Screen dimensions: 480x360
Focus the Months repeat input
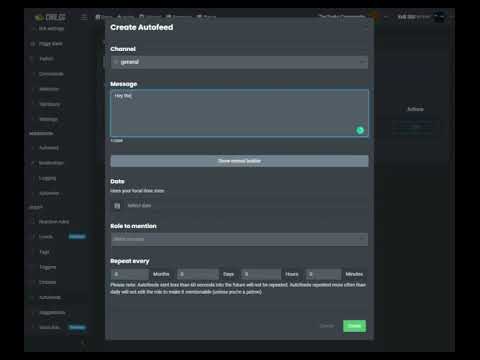(x=130, y=274)
